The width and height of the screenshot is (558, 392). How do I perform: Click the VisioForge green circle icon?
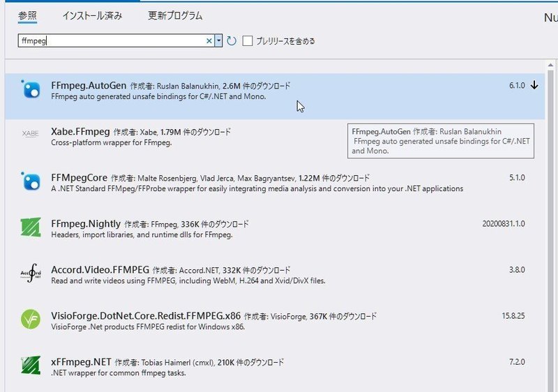coord(31,319)
